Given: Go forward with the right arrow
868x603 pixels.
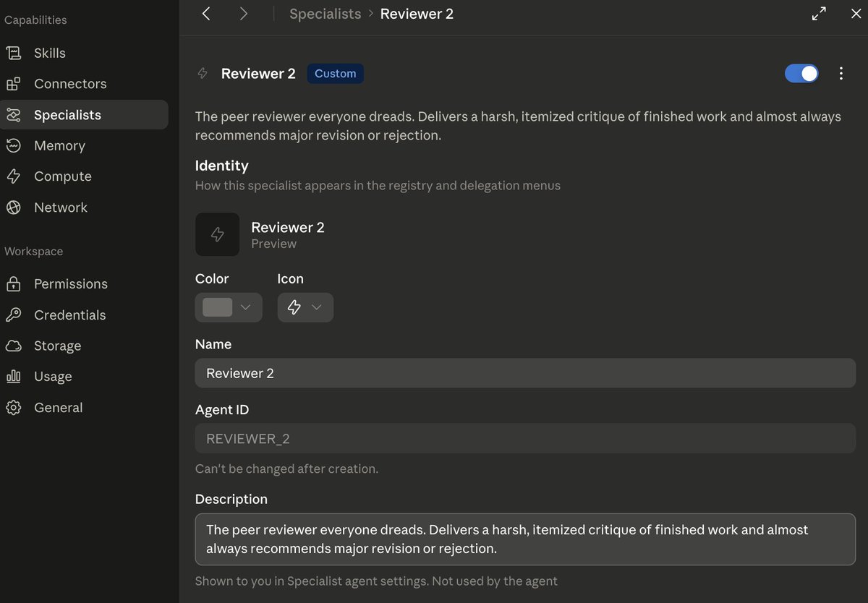Looking at the screenshot, I should coord(244,14).
